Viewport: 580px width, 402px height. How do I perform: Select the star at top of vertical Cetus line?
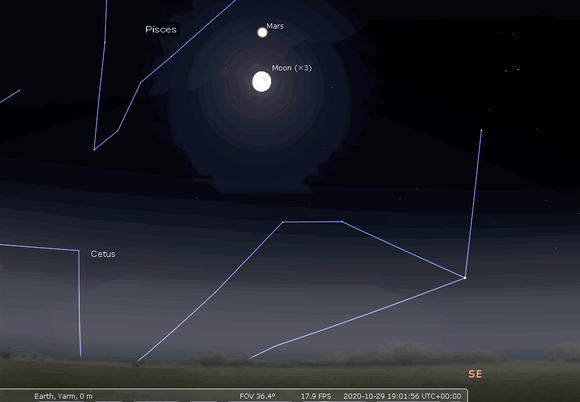(481, 130)
